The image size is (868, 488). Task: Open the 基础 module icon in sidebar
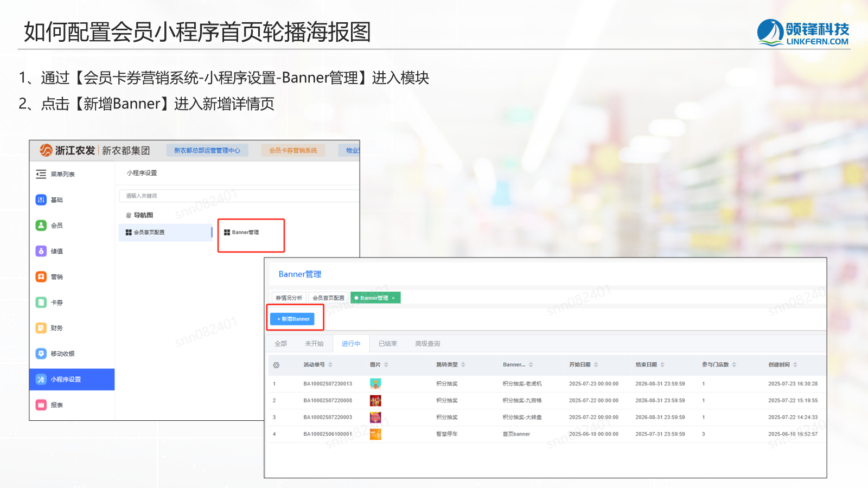coord(41,200)
